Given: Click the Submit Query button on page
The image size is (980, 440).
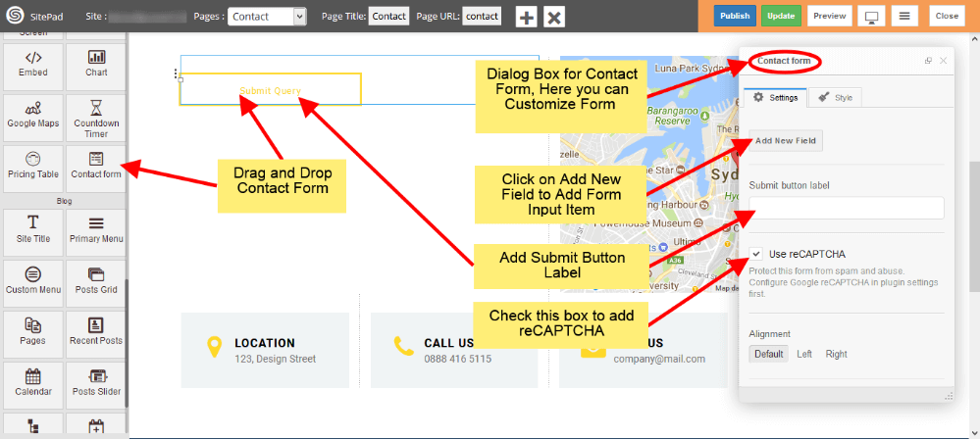Looking at the screenshot, I should click(x=270, y=91).
